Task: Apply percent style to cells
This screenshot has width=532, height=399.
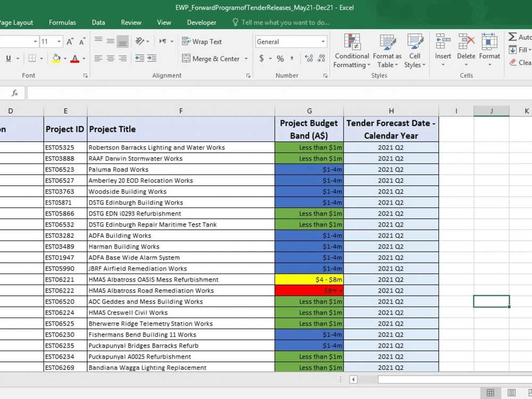Action: pyautogui.click(x=280, y=59)
